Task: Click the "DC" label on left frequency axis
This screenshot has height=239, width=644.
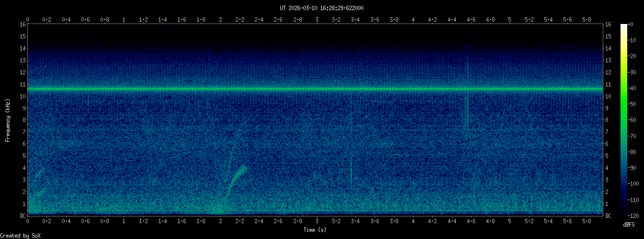Action: click(22, 216)
